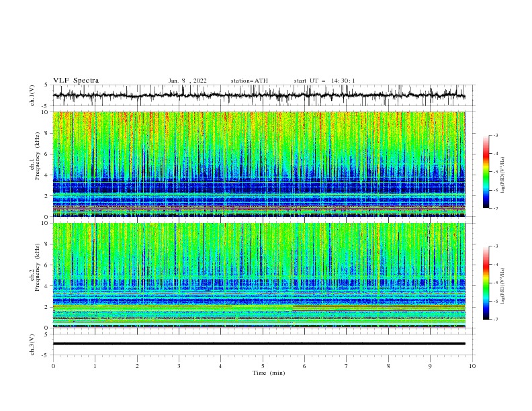Click time axis tick label "7"
This screenshot has height=411, width=532.
click(x=347, y=366)
